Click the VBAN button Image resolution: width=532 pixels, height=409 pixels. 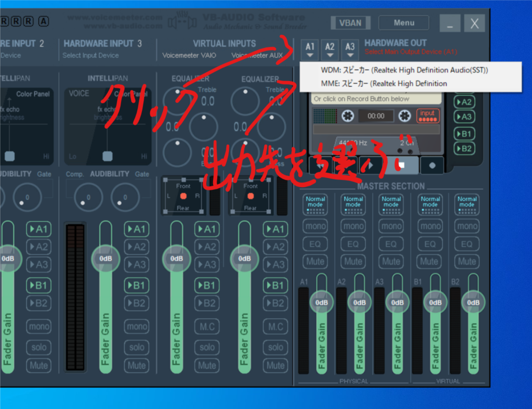(350, 23)
